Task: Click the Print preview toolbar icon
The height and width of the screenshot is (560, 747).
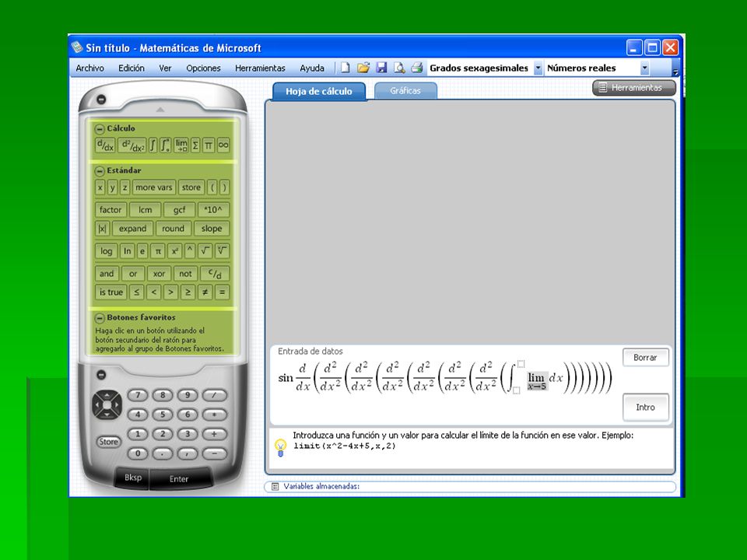Action: (399, 68)
